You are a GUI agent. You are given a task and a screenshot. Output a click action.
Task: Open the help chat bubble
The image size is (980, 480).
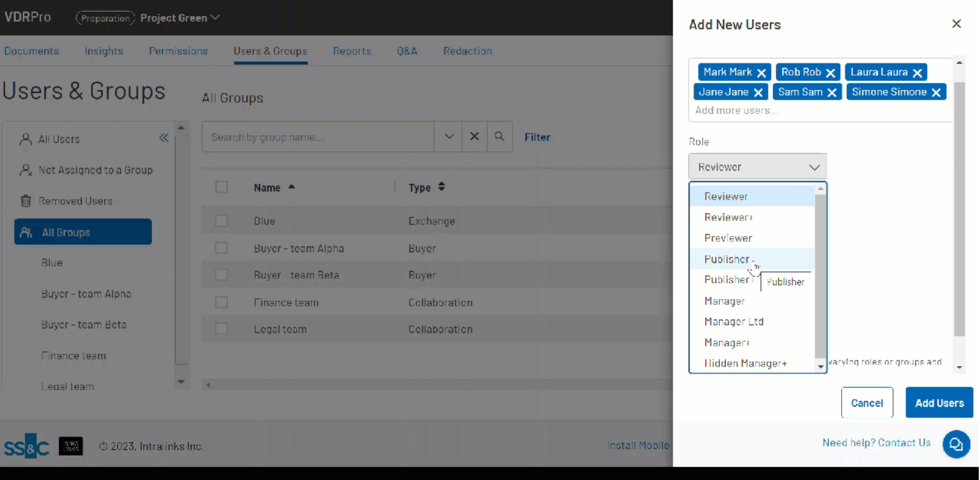956,444
